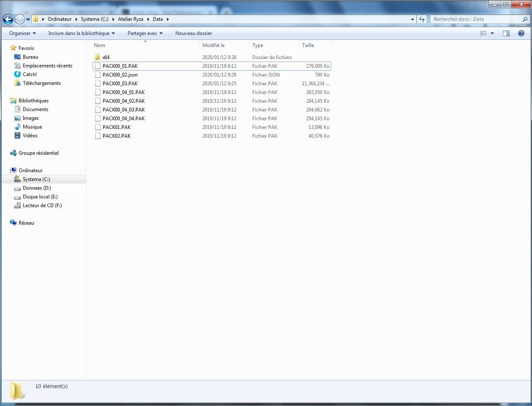Click the 'Groupe résidentiel' icon

pos(13,153)
